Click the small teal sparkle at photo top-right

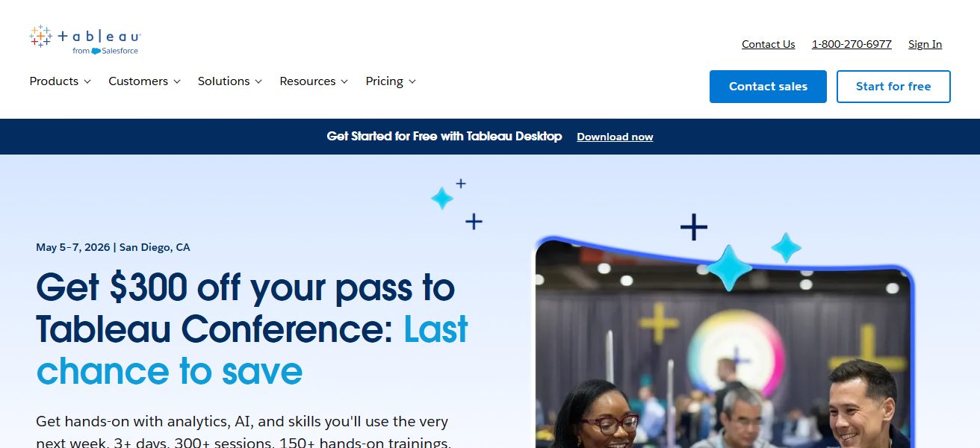click(786, 247)
